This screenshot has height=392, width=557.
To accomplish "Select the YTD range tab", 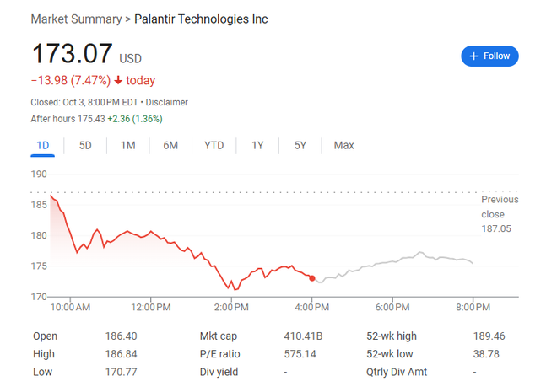I will (214, 145).
